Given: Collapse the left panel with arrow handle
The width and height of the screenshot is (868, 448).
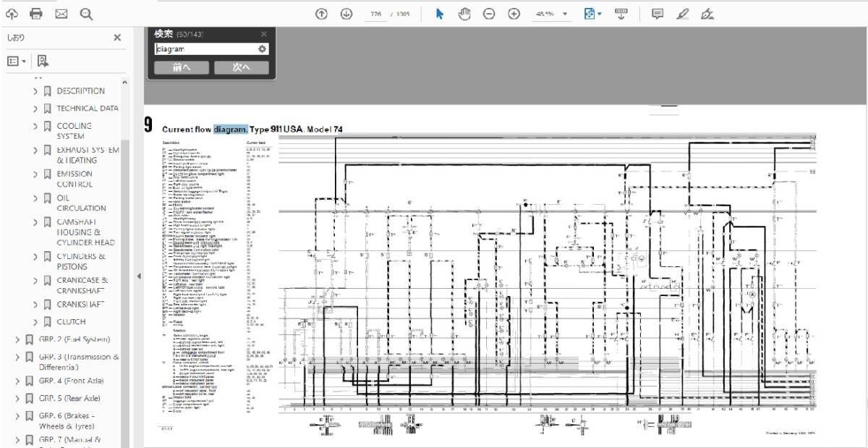Looking at the screenshot, I should click(x=139, y=276).
